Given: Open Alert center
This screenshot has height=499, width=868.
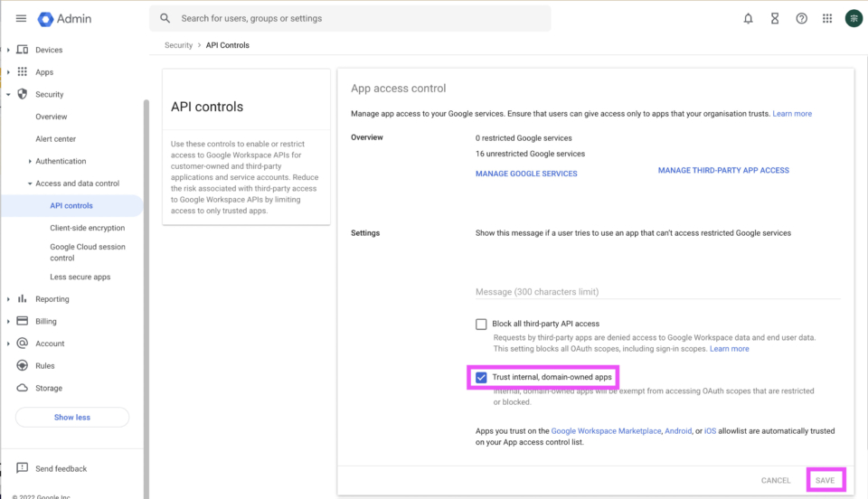Looking at the screenshot, I should pyautogui.click(x=55, y=139).
